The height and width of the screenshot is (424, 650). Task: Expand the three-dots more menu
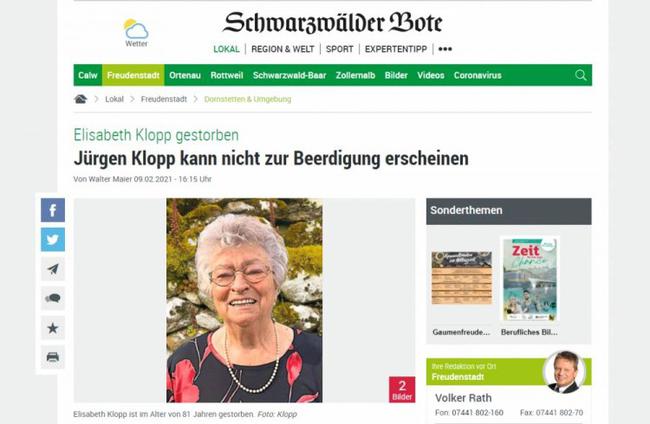(445, 49)
